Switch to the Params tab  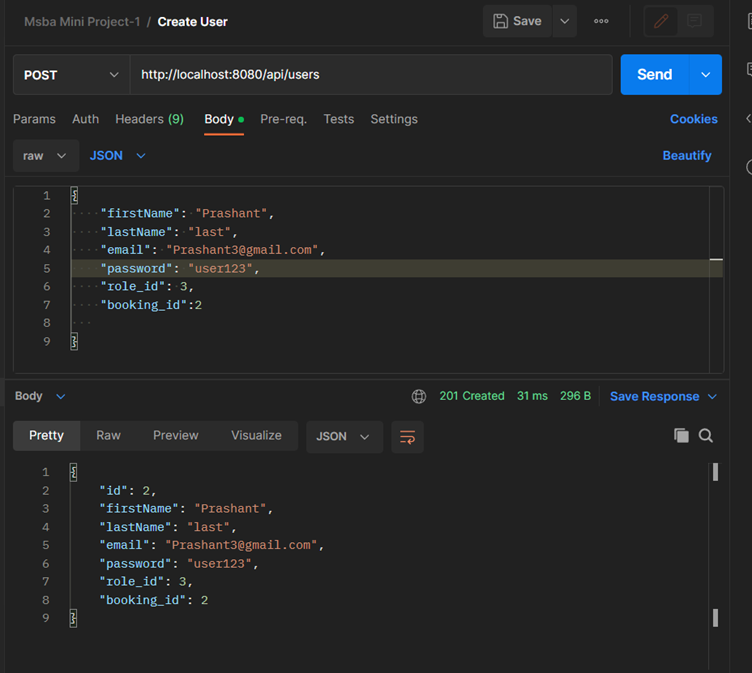pos(34,119)
